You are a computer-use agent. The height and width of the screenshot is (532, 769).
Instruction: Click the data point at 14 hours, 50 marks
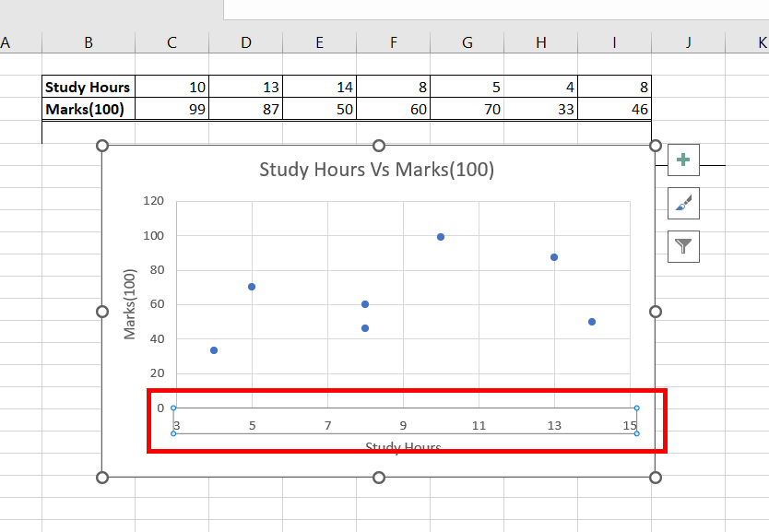[591, 322]
